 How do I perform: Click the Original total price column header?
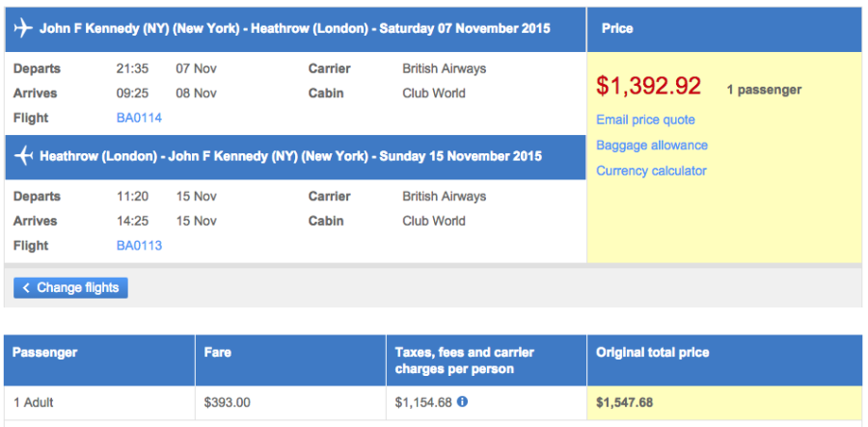653,353
